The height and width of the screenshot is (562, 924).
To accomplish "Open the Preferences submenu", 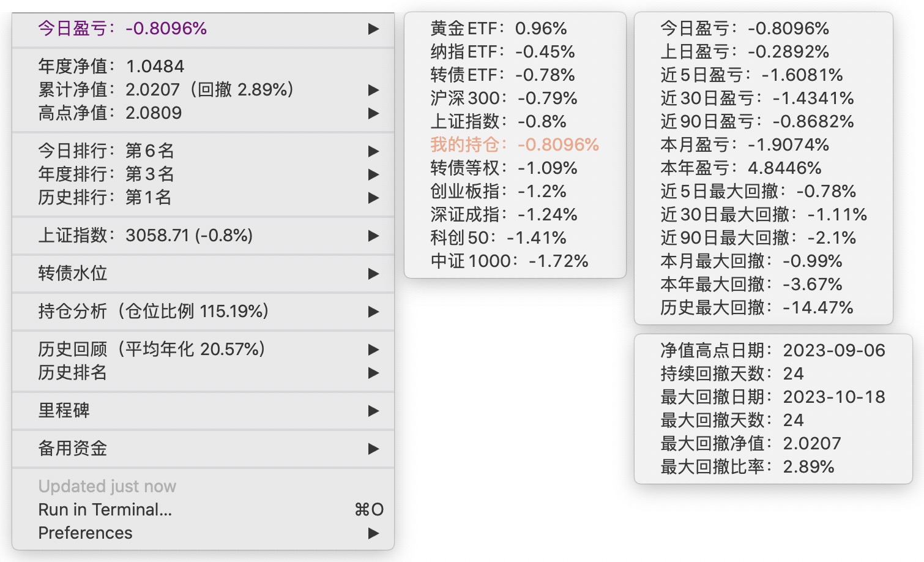I will 86,533.
